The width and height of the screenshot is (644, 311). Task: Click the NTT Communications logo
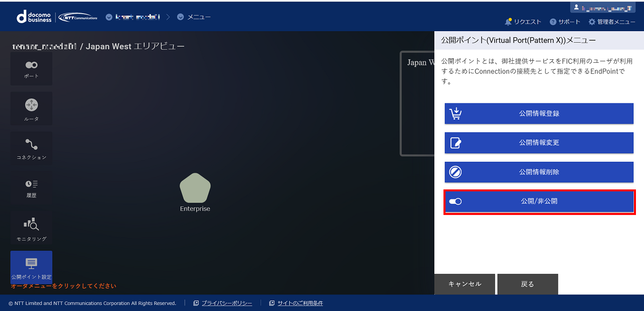coord(78,17)
